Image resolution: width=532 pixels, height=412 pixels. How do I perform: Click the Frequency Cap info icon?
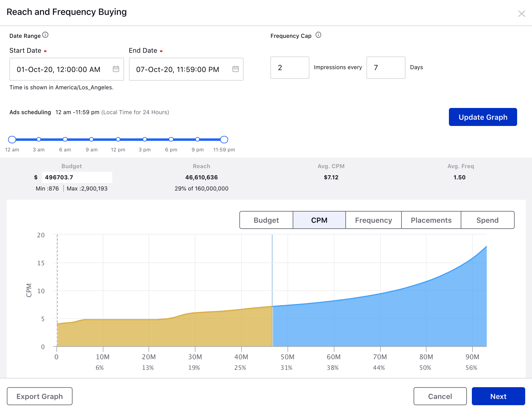tap(318, 35)
